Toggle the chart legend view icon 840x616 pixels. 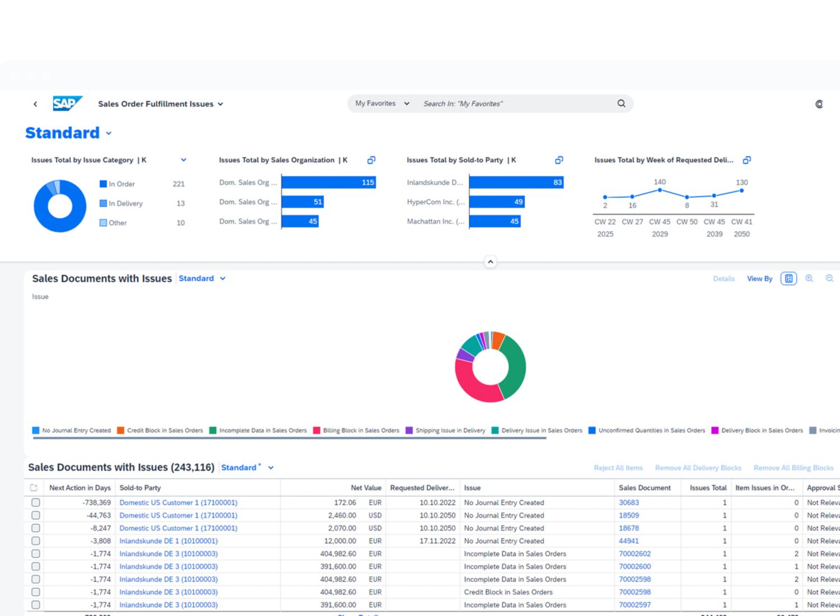[x=788, y=278]
